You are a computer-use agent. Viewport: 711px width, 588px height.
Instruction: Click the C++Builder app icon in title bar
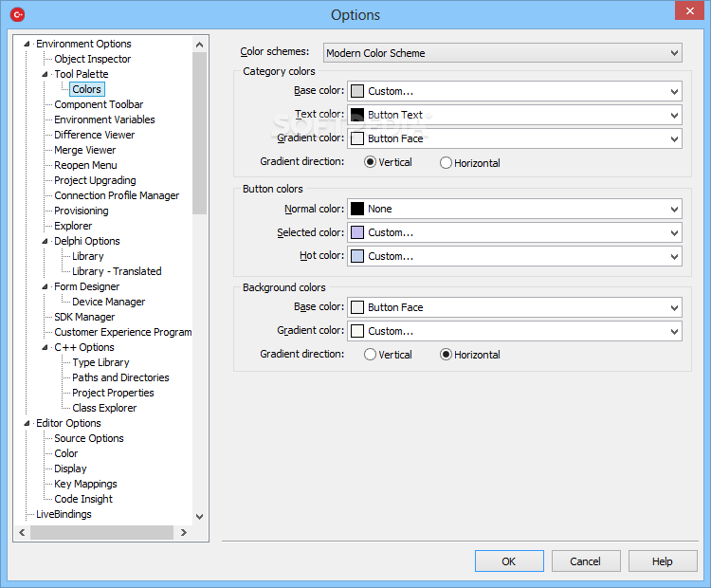[17, 14]
